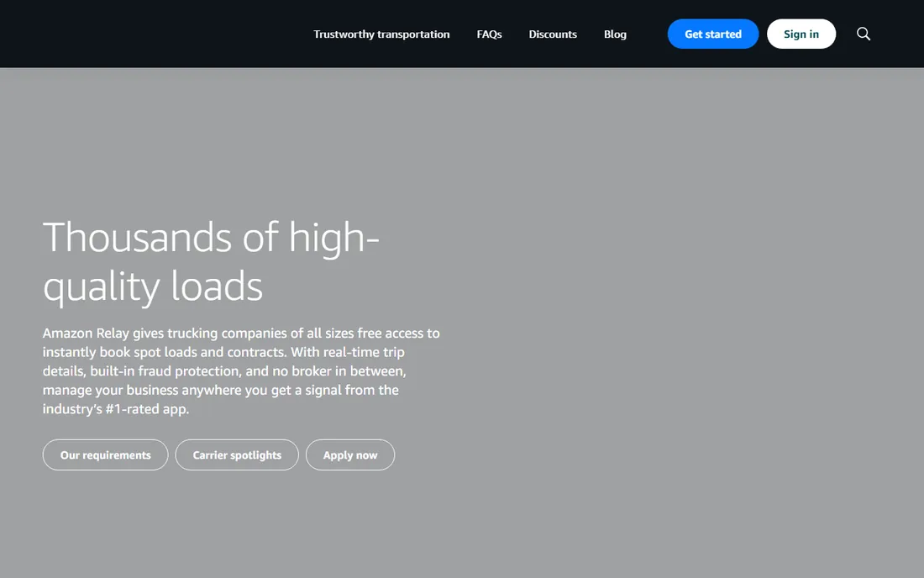Image resolution: width=924 pixels, height=578 pixels.
Task: Click the blue Get started button
Action: [x=713, y=34]
